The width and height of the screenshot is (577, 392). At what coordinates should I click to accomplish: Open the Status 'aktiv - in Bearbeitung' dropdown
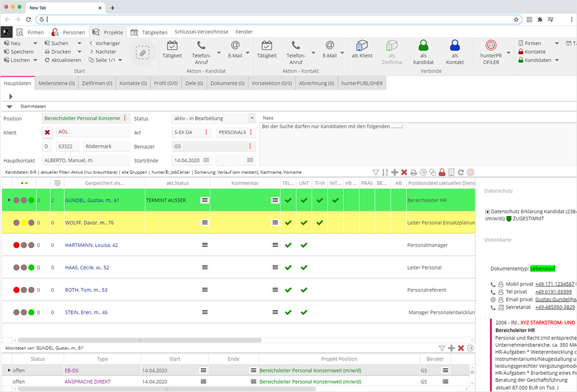coord(252,118)
